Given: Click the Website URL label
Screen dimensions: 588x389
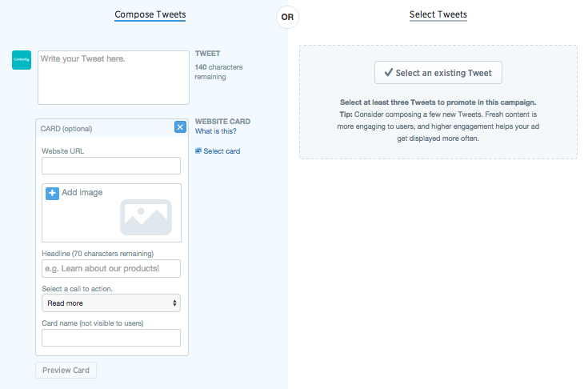Looking at the screenshot, I should [63, 151].
